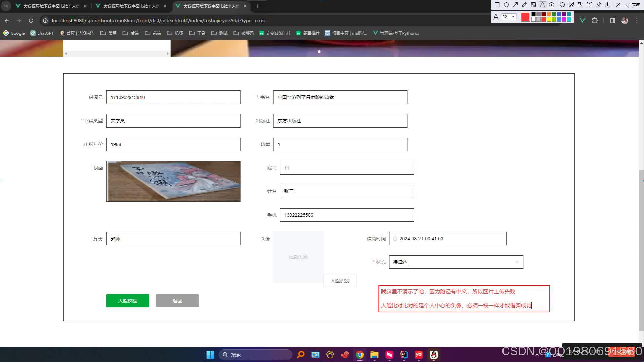Open the Chrome three-dot menu

coord(636,21)
